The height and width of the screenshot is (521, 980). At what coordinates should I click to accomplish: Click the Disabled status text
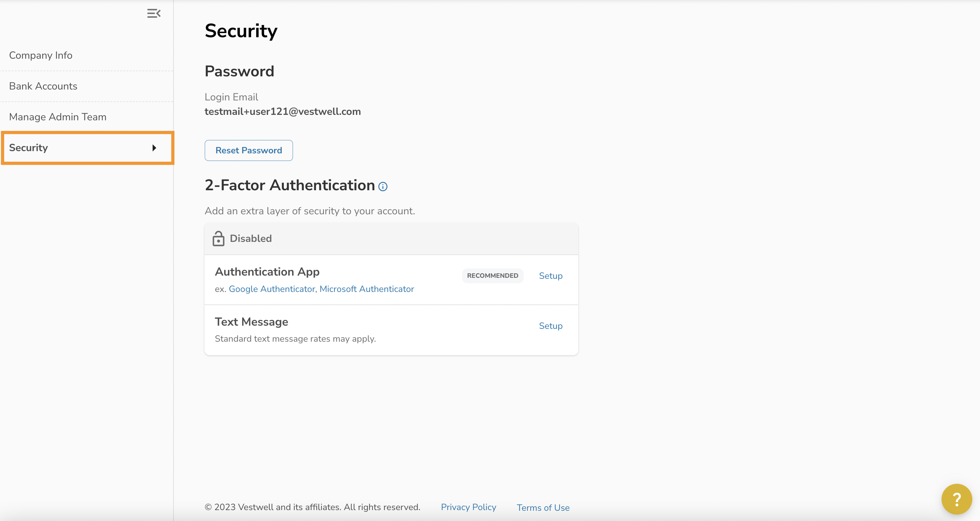251,239
